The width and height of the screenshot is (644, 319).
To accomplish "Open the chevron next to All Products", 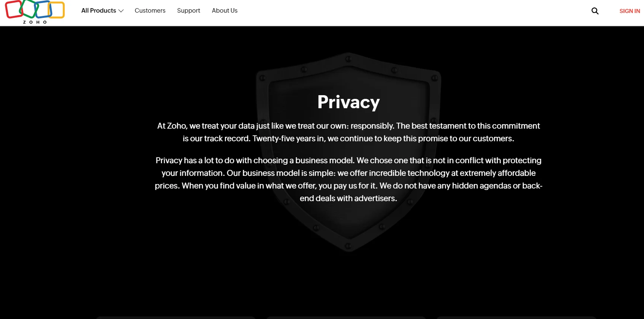I will [121, 11].
